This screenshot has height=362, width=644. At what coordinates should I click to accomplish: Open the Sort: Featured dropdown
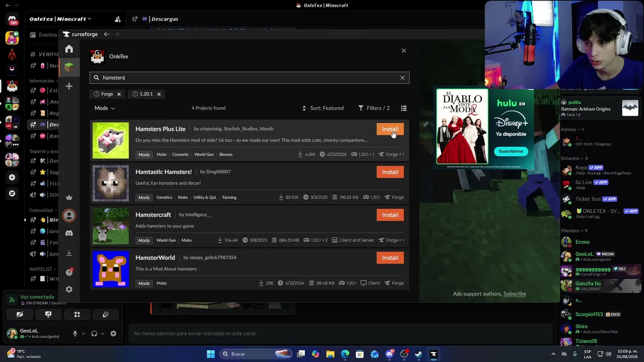tap(323, 108)
